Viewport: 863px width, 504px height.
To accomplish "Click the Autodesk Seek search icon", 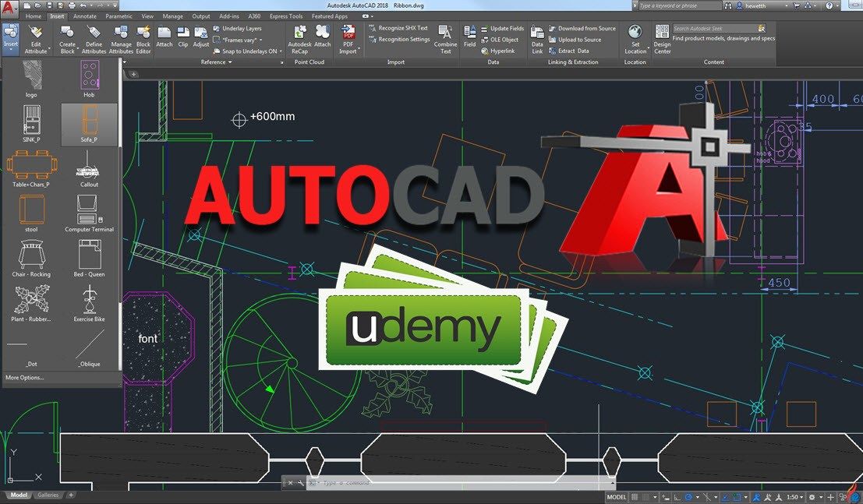I will pyautogui.click(x=762, y=28).
